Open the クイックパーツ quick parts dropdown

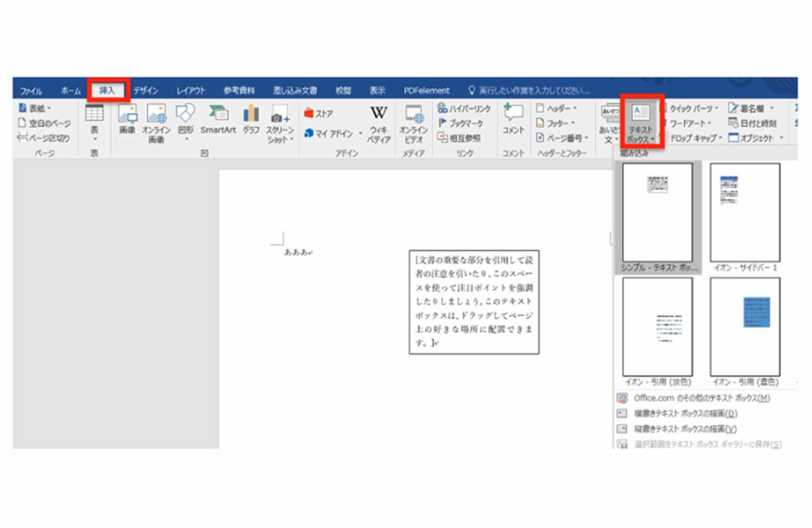point(691,108)
